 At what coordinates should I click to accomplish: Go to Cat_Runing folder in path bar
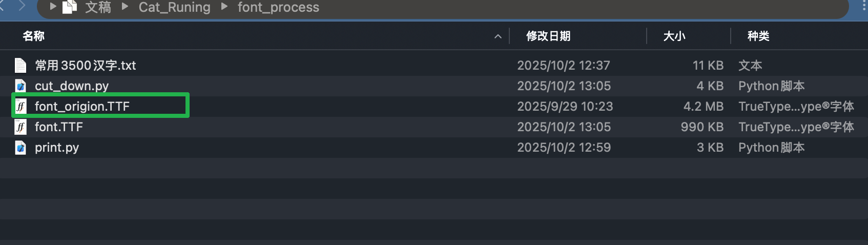coord(174,7)
